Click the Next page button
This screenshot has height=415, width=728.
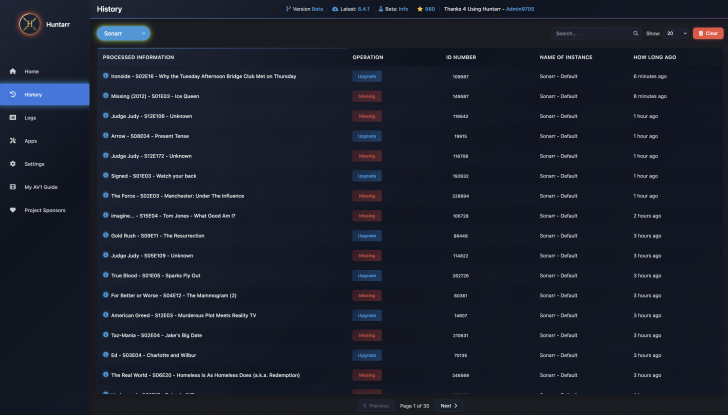coord(449,406)
